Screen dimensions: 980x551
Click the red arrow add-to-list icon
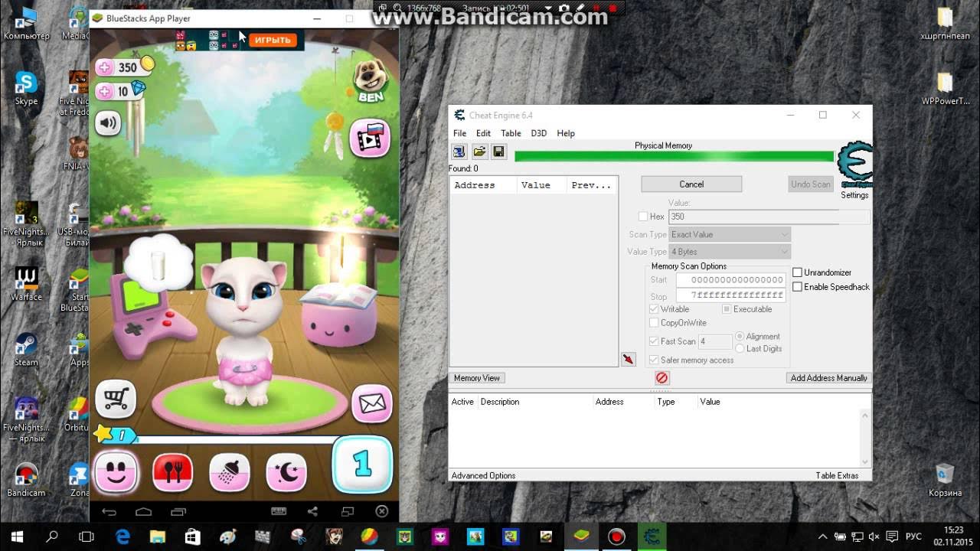[x=629, y=359]
